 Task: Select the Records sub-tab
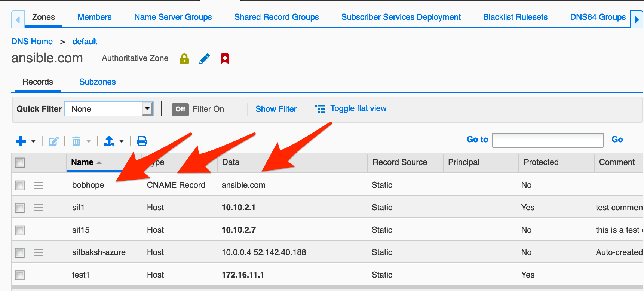[38, 82]
